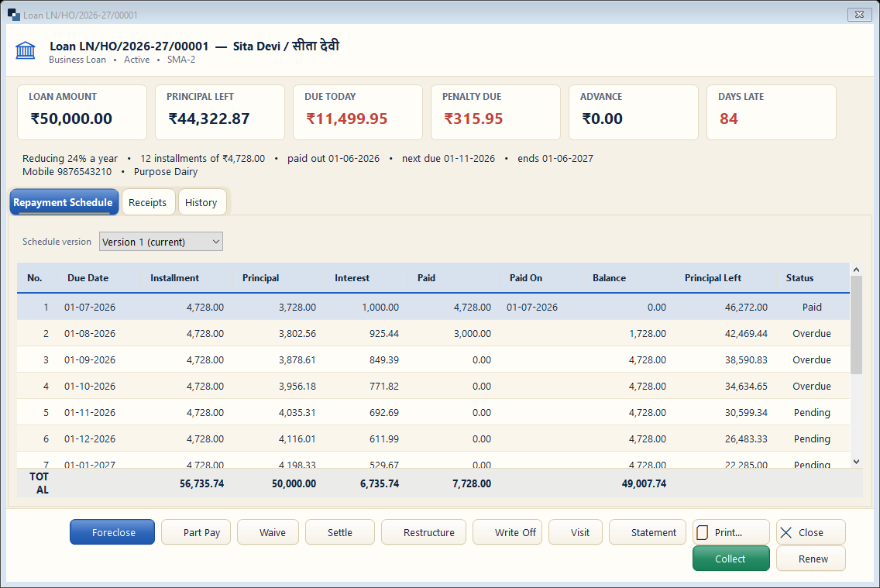Click principal left value 26,483.33
Screen dimensions: 880x588
pos(746,438)
